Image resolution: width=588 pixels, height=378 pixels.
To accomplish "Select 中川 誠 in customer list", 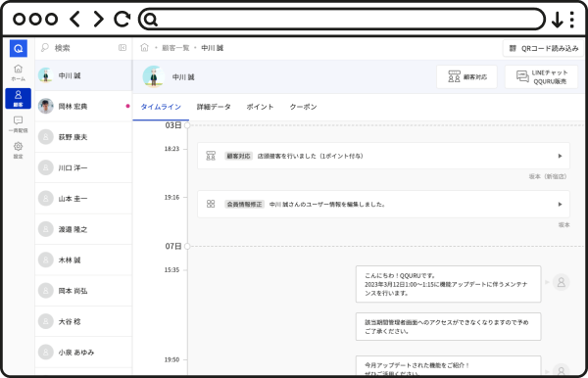I will tap(83, 75).
